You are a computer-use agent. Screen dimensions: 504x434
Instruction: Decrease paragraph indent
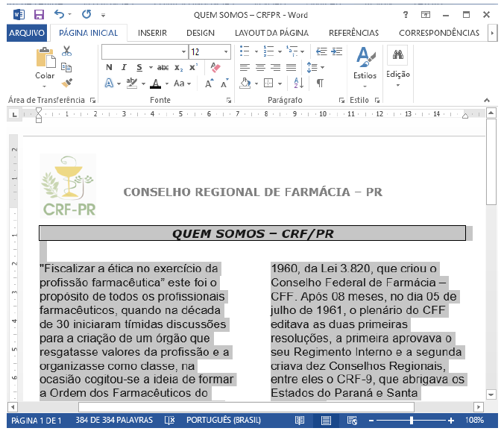click(x=321, y=51)
